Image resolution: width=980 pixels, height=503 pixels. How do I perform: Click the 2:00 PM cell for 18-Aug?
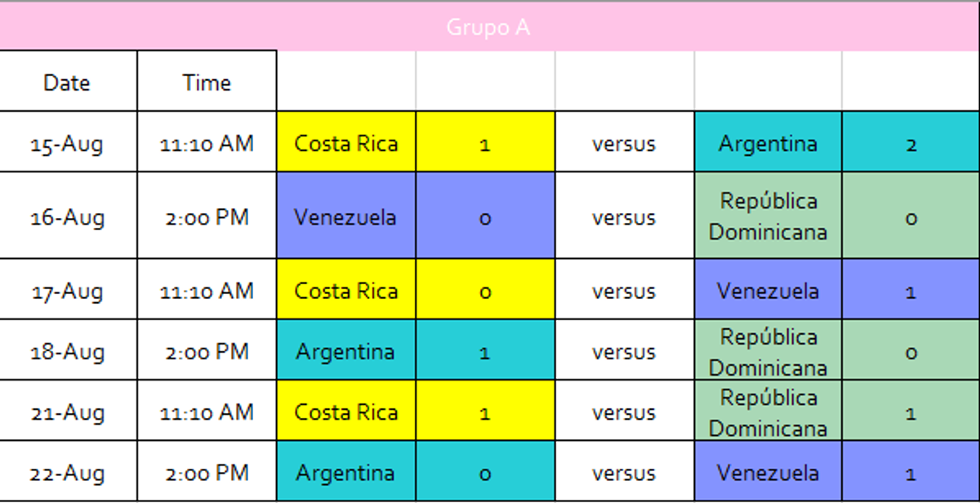(x=207, y=350)
